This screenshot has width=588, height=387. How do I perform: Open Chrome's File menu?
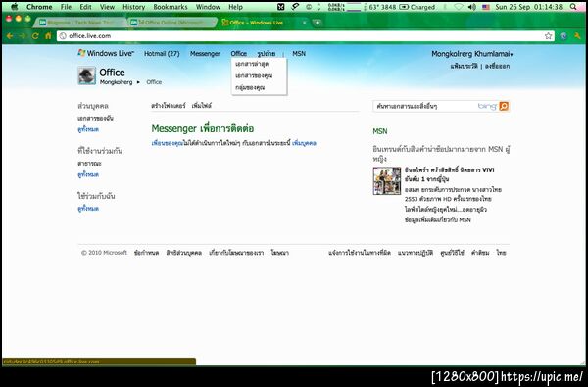pos(66,7)
